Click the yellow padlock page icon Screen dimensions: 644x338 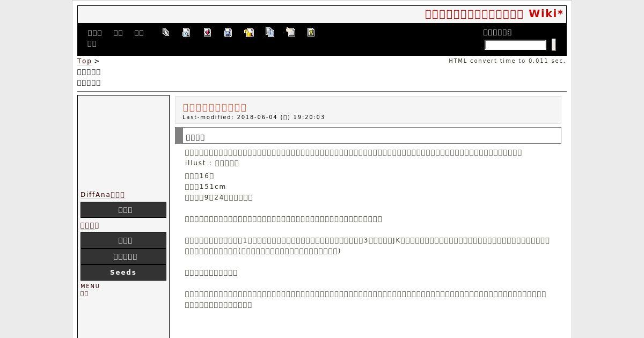point(249,32)
